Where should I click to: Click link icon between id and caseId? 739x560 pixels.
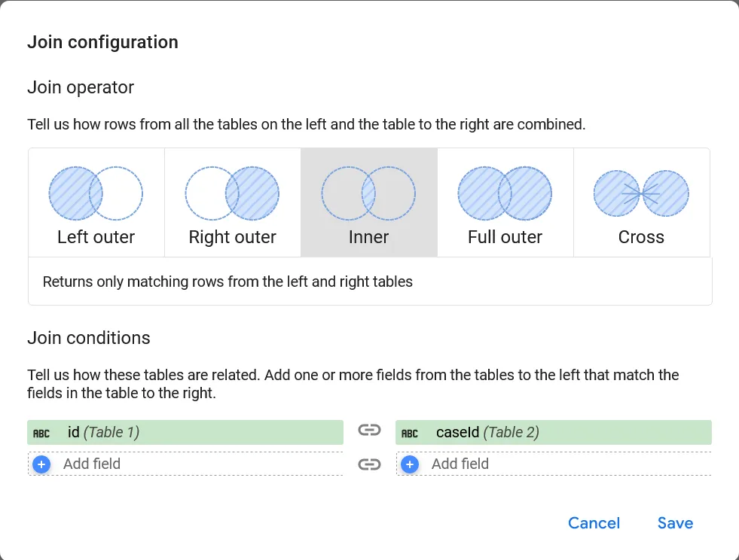pyautogui.click(x=368, y=432)
